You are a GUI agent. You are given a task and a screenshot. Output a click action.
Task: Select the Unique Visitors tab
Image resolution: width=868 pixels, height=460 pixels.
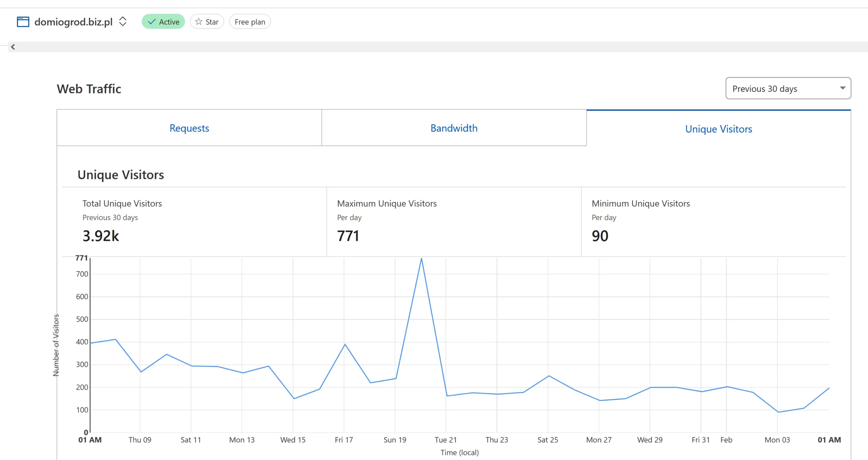tap(718, 129)
